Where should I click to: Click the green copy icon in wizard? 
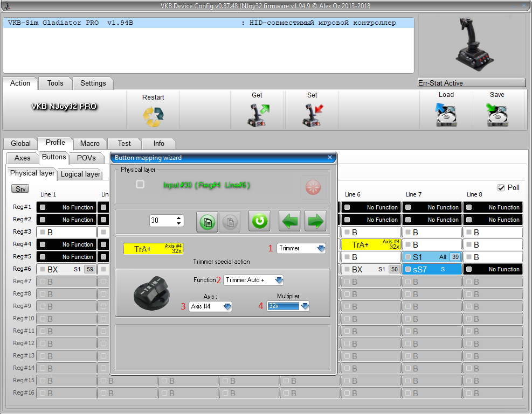point(208,221)
